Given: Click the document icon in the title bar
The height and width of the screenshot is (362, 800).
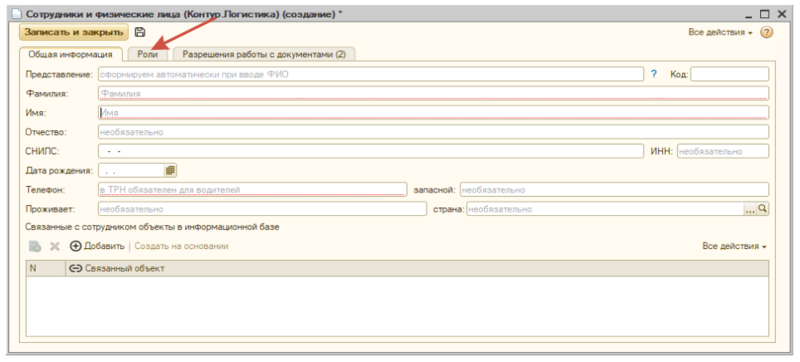Looking at the screenshot, I should (17, 15).
